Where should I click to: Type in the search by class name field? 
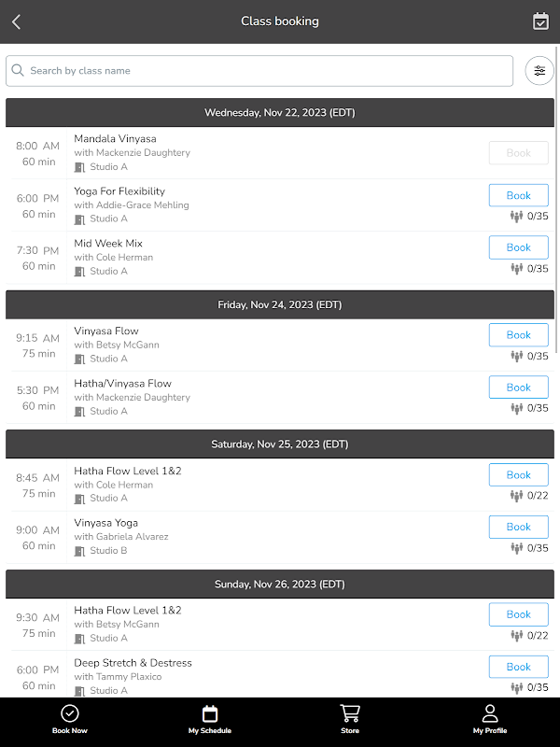[x=266, y=71]
